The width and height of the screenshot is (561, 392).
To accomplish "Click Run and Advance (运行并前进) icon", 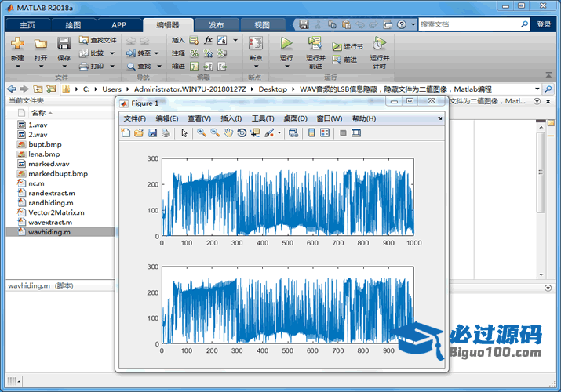I will click(x=315, y=43).
